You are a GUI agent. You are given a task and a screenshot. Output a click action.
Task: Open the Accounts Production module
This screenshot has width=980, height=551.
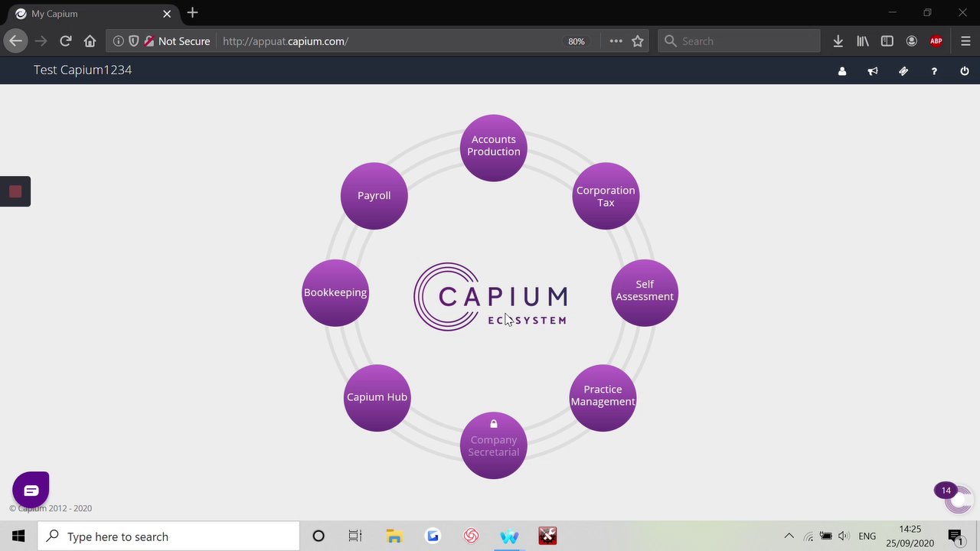pyautogui.click(x=494, y=148)
